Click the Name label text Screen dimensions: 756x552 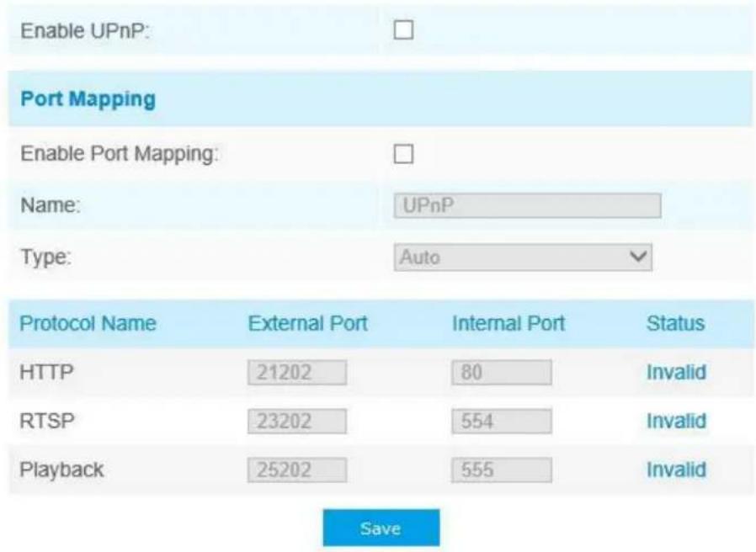(x=51, y=205)
